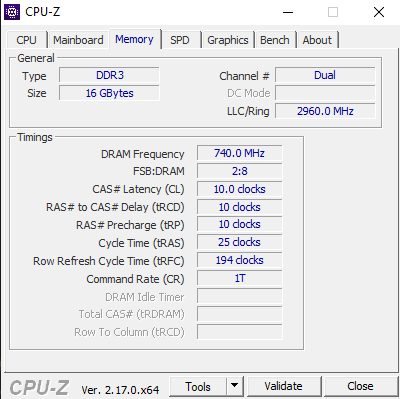Click the Validate button
The image size is (400, 399).
(284, 386)
